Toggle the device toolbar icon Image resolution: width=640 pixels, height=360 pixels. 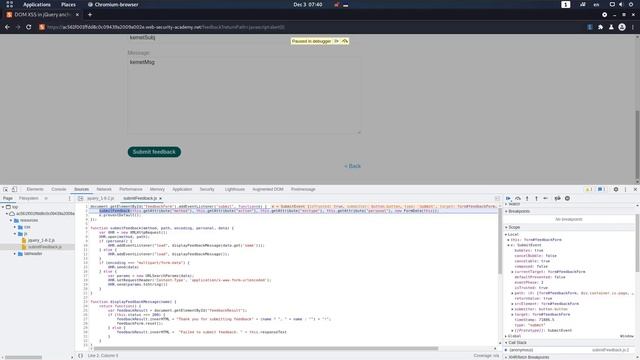click(14, 189)
